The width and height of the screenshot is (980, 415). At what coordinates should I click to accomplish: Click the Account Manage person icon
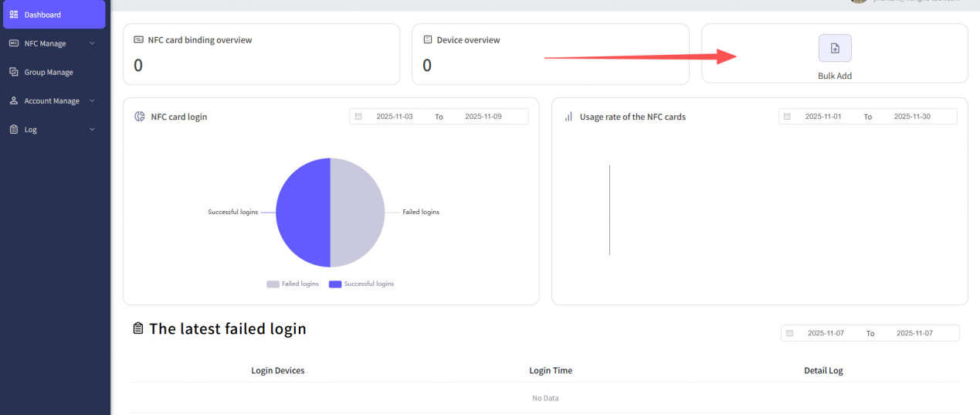point(14,101)
